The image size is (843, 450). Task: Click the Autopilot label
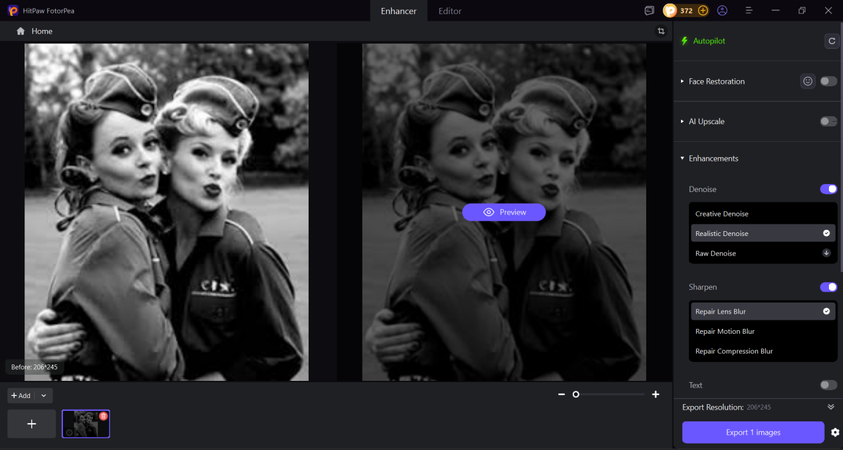click(x=709, y=41)
